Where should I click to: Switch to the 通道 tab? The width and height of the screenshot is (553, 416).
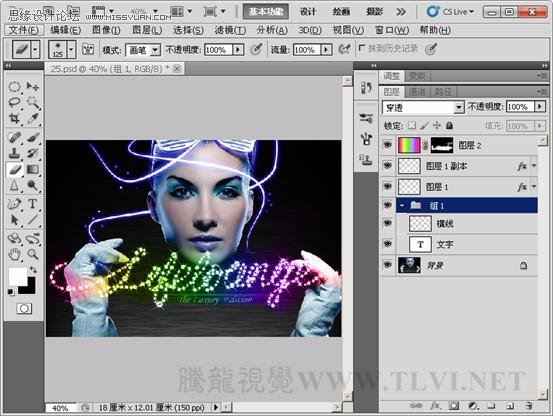point(417,92)
